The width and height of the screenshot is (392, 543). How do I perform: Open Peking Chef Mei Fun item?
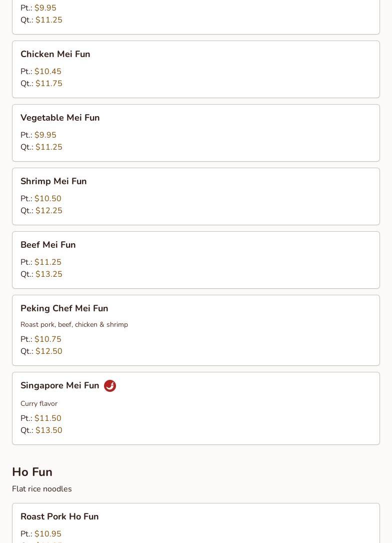(64, 308)
